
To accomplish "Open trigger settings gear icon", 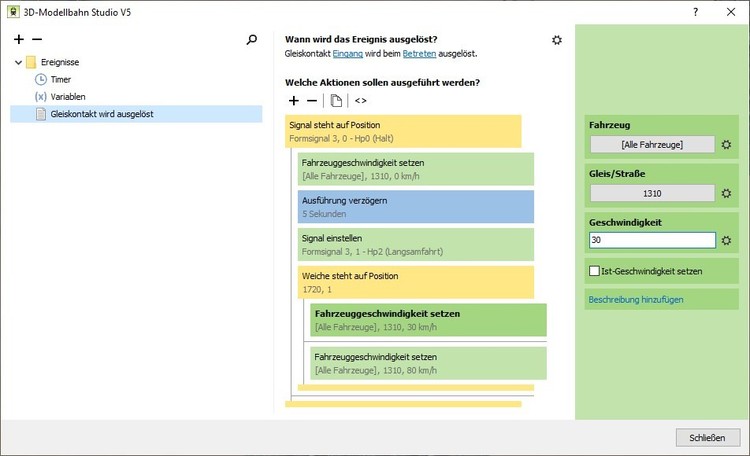I will (557, 40).
